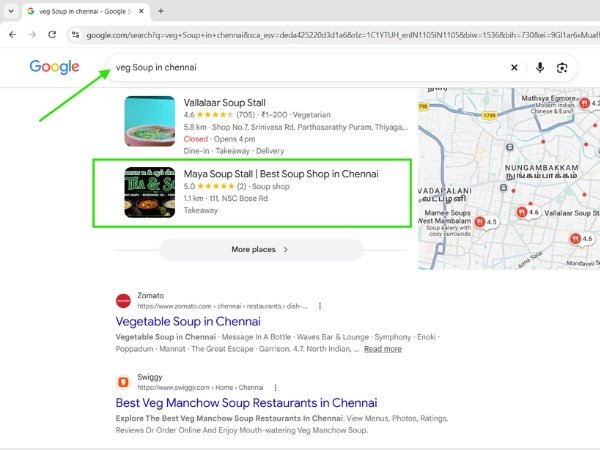Image resolution: width=600 pixels, height=450 pixels.
Task: Click '4.6 (705)' rating of Vallalaar Soup Stall
Action: click(x=219, y=115)
